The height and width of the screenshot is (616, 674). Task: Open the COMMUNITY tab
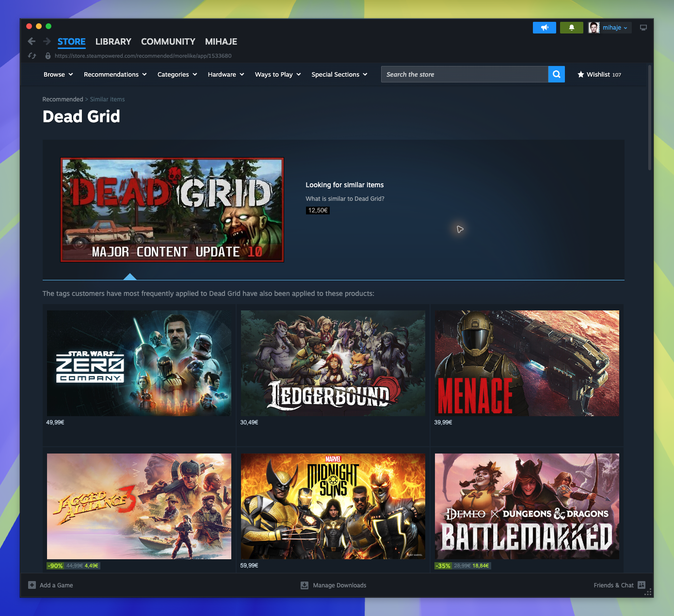tap(168, 42)
